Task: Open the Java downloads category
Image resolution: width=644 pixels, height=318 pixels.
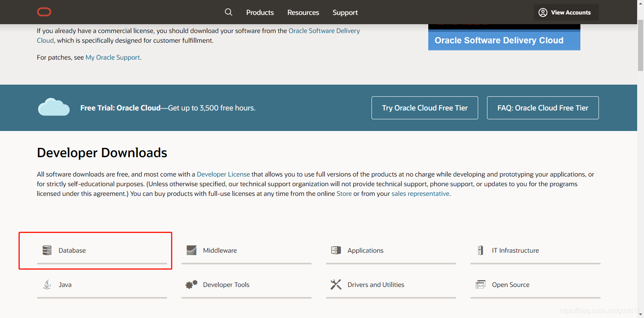Action: pos(102,285)
